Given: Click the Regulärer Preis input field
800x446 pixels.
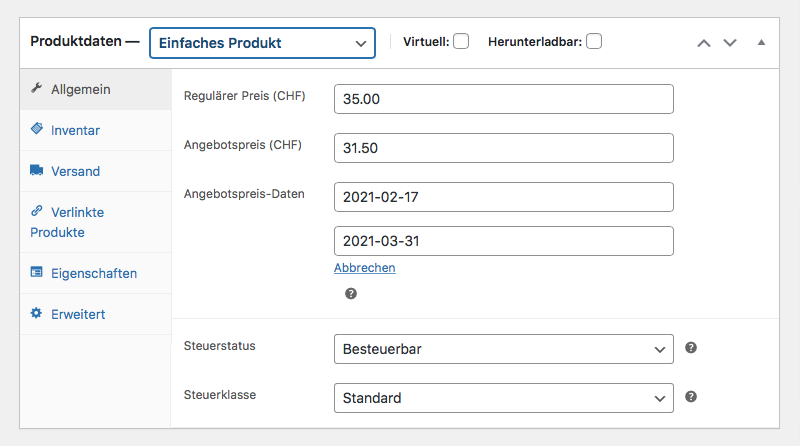Looking at the screenshot, I should [x=504, y=99].
